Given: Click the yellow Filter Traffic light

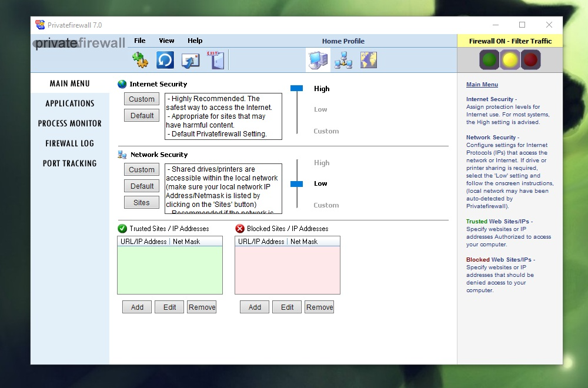Looking at the screenshot, I should 510,60.
